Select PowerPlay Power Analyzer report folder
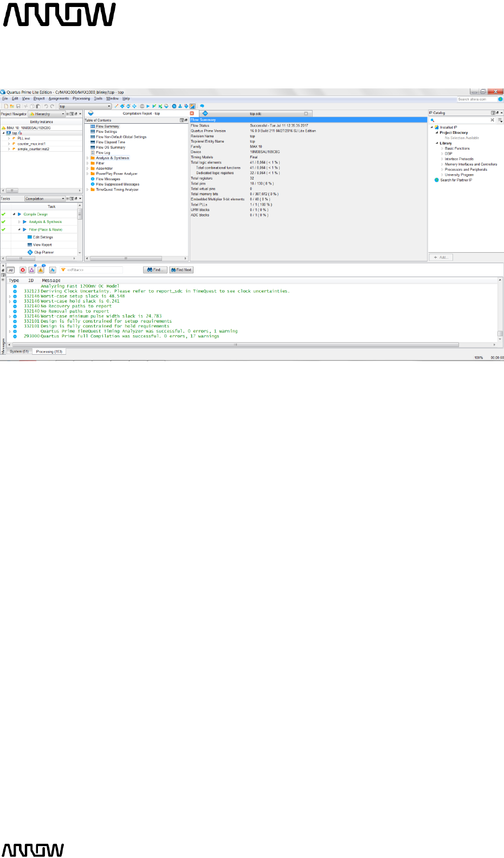Screen dimensions: 504x858 pyautogui.click(x=117, y=174)
